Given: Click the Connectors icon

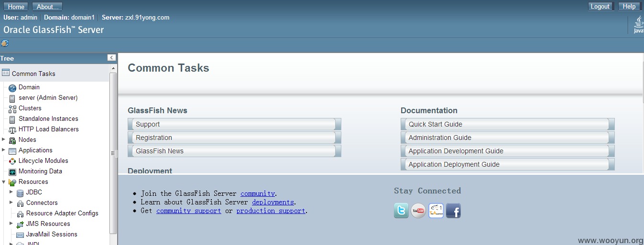Looking at the screenshot, I should coord(20,203).
